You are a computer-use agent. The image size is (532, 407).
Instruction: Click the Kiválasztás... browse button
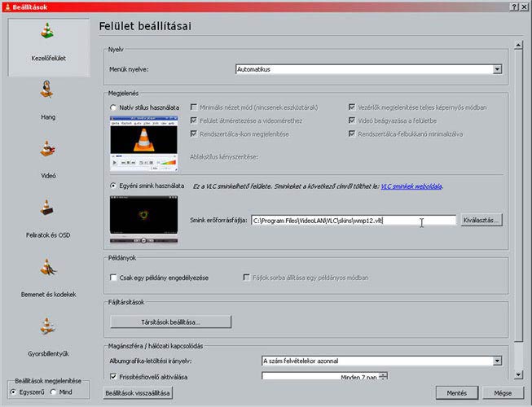[481, 221]
